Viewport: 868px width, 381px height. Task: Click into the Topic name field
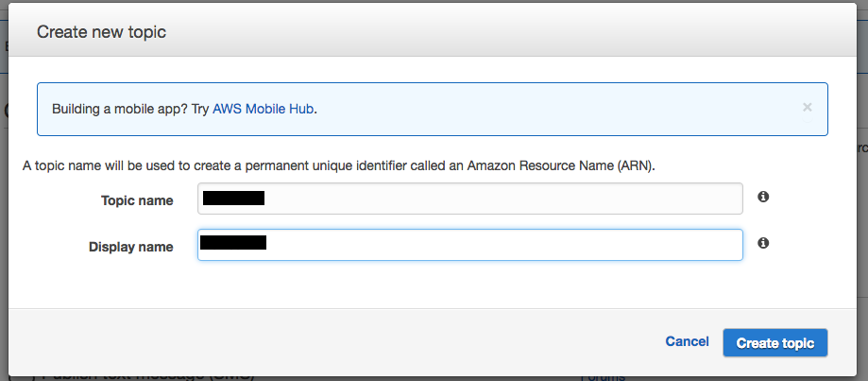point(501,199)
